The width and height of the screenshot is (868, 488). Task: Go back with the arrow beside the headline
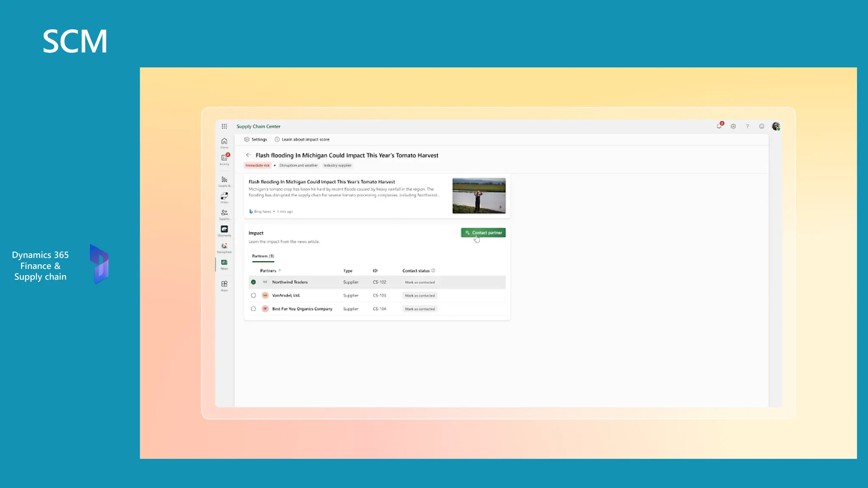click(248, 155)
